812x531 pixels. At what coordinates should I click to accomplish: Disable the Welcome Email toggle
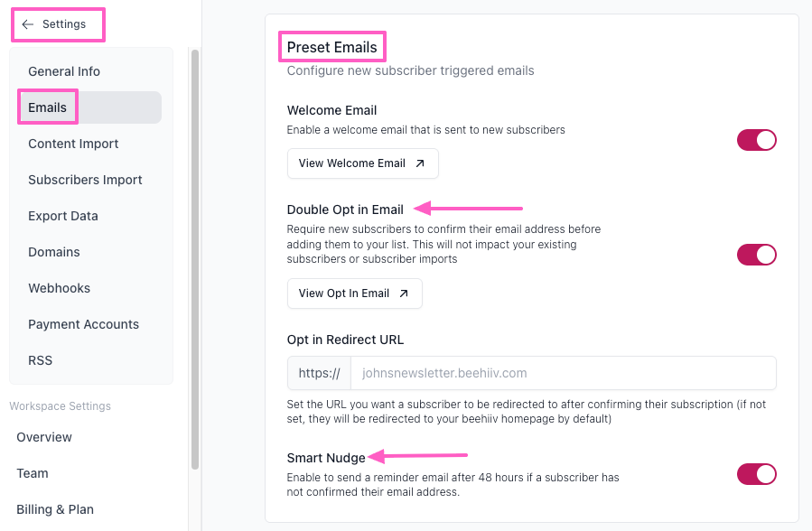(756, 140)
